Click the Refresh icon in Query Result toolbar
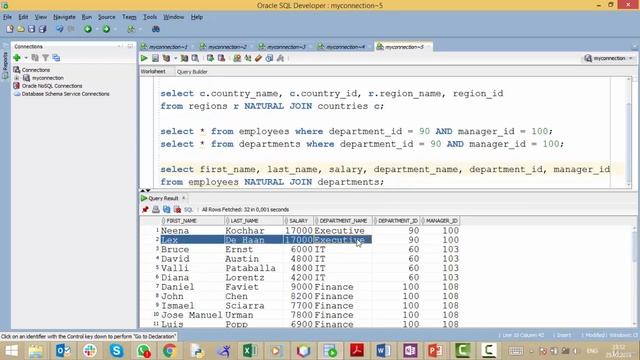This screenshot has height=360, width=640. click(x=167, y=209)
